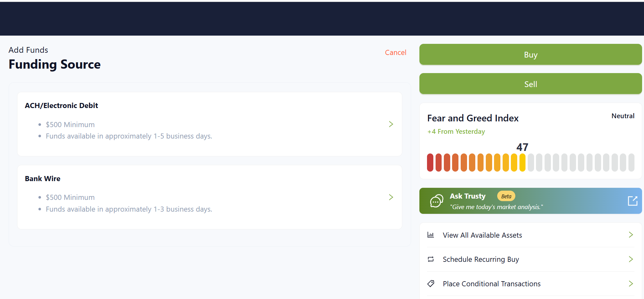Select the Bank Wire funding option title
The image size is (644, 299).
tap(43, 179)
